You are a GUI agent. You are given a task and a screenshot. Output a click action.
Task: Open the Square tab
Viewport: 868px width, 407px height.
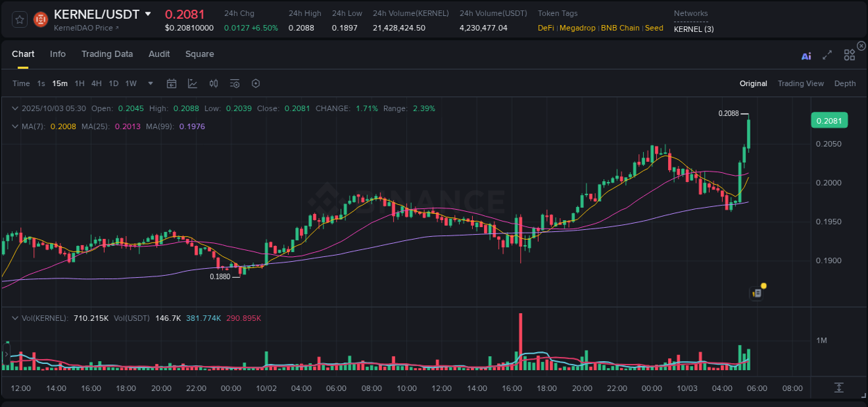[x=199, y=54]
